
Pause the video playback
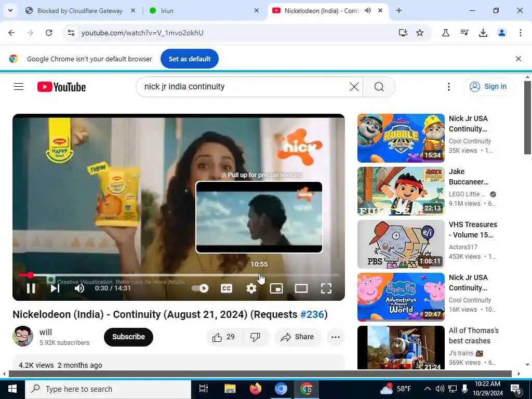tap(31, 288)
